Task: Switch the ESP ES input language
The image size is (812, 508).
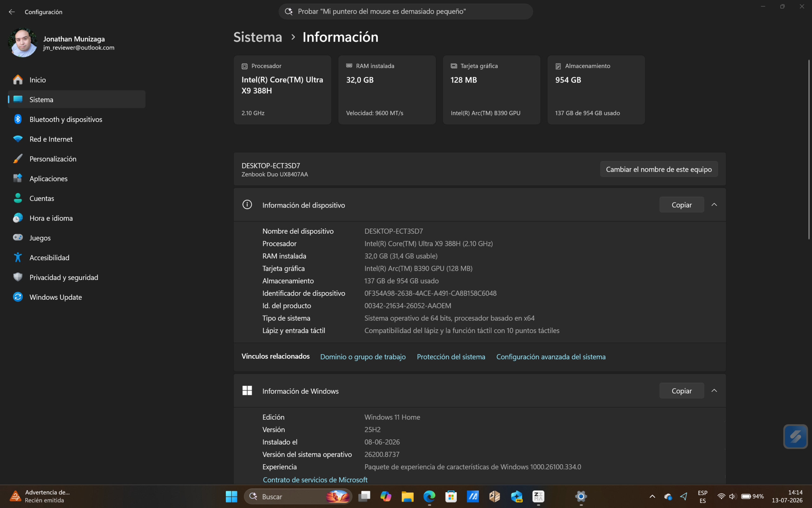Action: pos(703,497)
